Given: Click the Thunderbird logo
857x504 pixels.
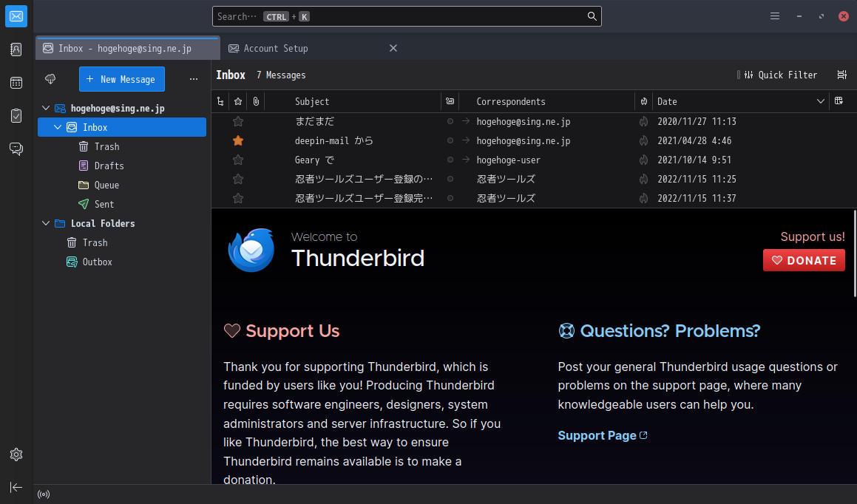Looking at the screenshot, I should click(251, 250).
